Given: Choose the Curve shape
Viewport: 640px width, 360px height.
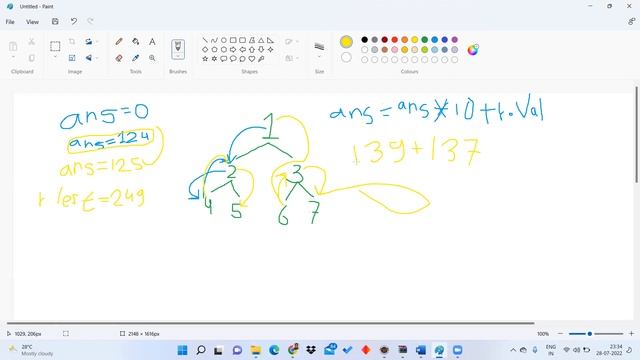Looking at the screenshot, I should [214, 40].
